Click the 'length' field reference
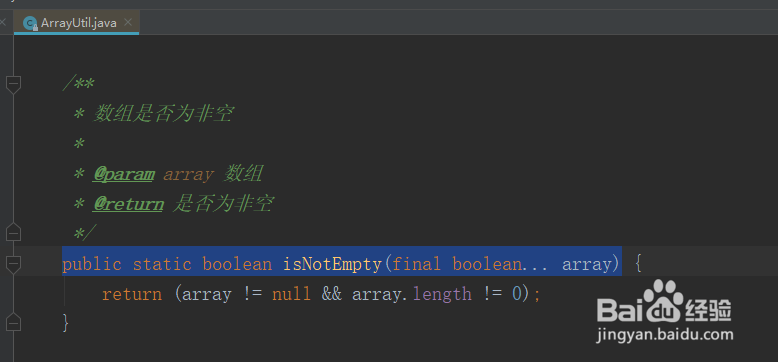The width and height of the screenshot is (778, 362). 442,294
